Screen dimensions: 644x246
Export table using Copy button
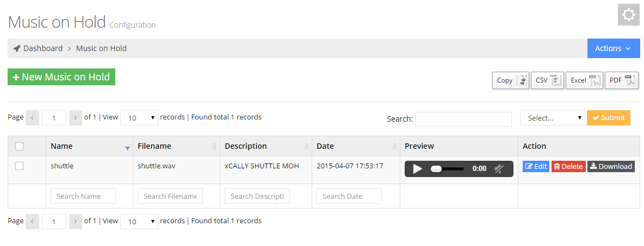[x=510, y=80]
